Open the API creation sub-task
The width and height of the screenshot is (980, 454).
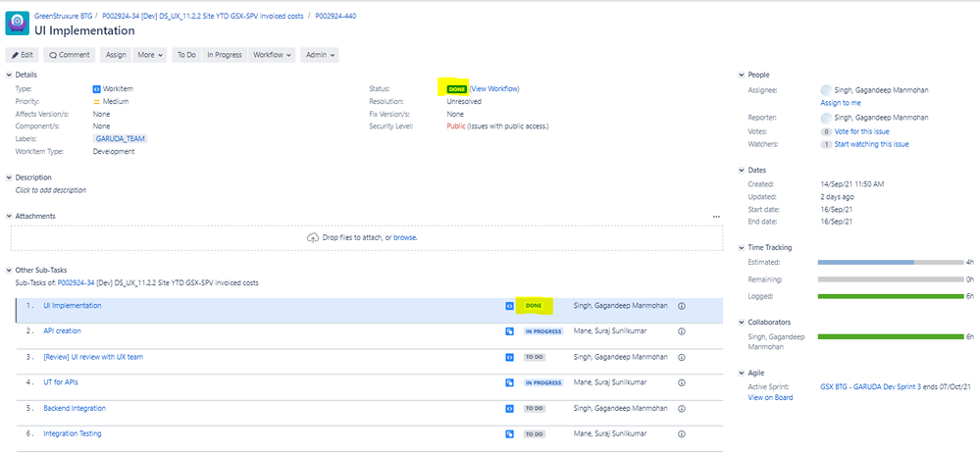[62, 331]
